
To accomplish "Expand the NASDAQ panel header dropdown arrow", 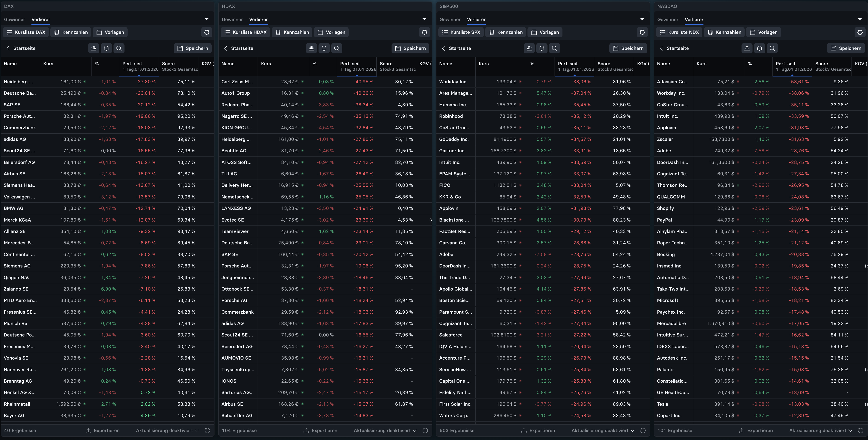I will pyautogui.click(x=860, y=19).
